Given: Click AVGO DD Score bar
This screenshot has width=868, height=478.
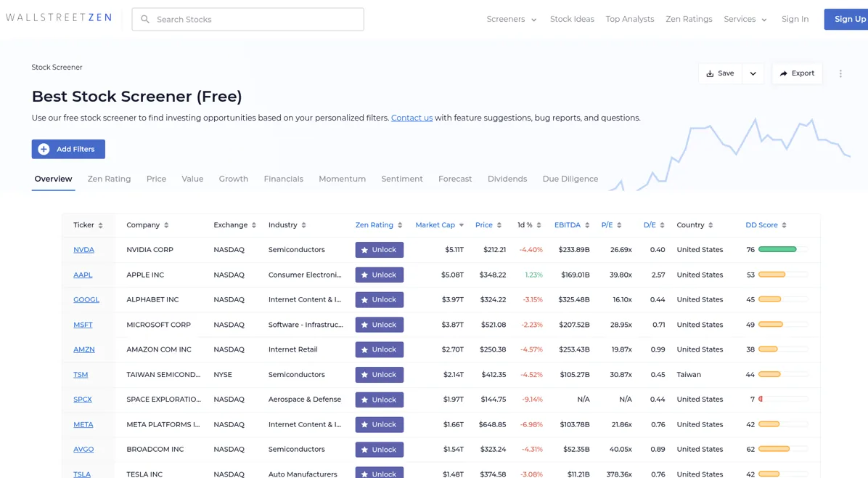Looking at the screenshot, I should (x=774, y=449).
